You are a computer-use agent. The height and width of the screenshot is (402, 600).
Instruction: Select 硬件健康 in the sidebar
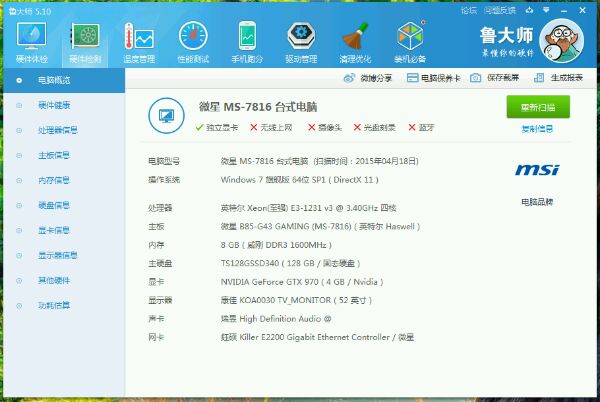tap(64, 105)
